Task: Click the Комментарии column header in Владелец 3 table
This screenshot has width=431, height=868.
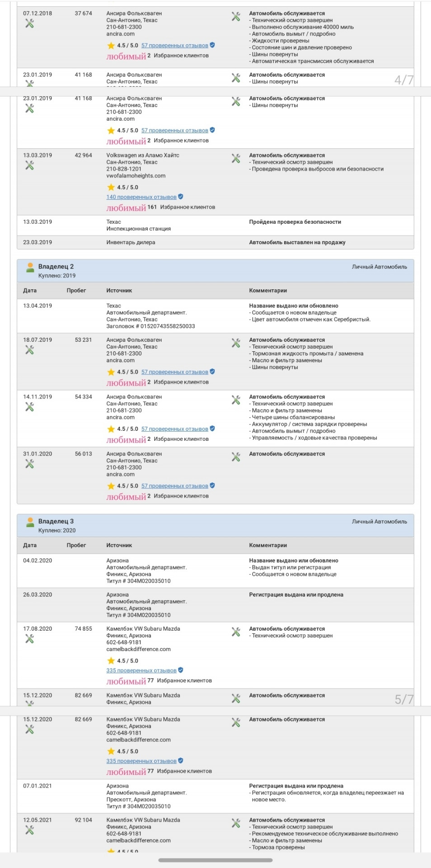Action: point(268,545)
